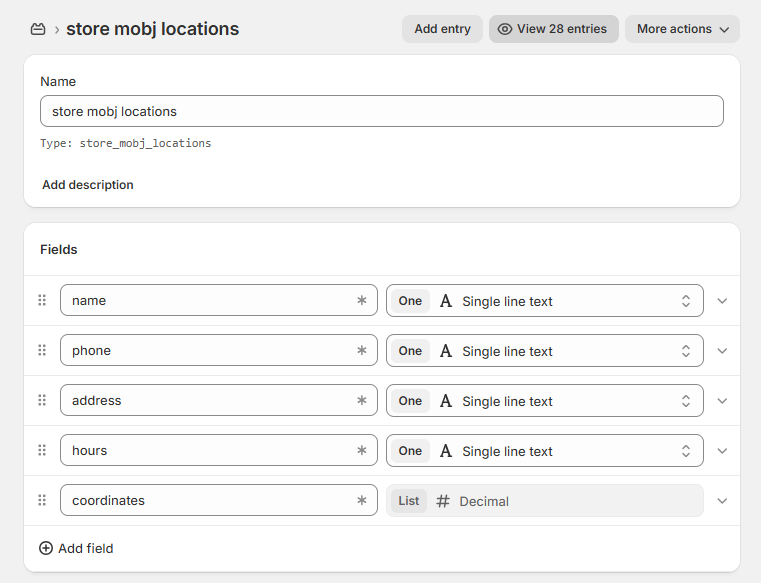
Task: Click the coordinates field name input
Action: [x=210, y=500]
